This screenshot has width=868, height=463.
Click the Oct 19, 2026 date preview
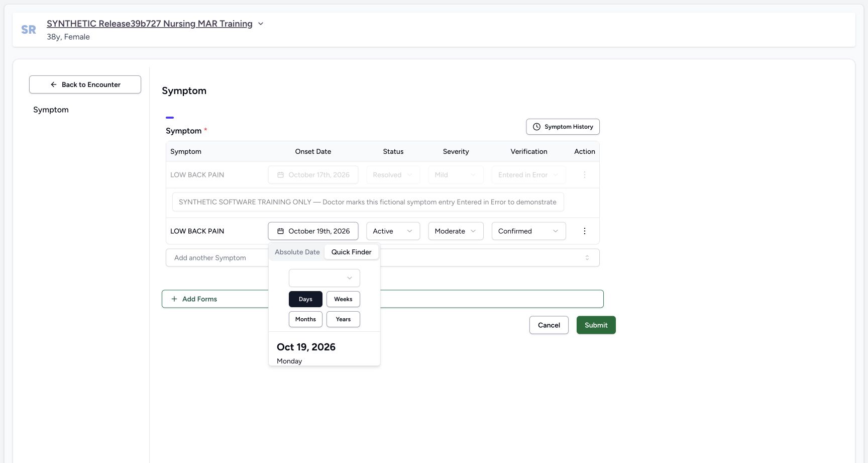point(306,347)
